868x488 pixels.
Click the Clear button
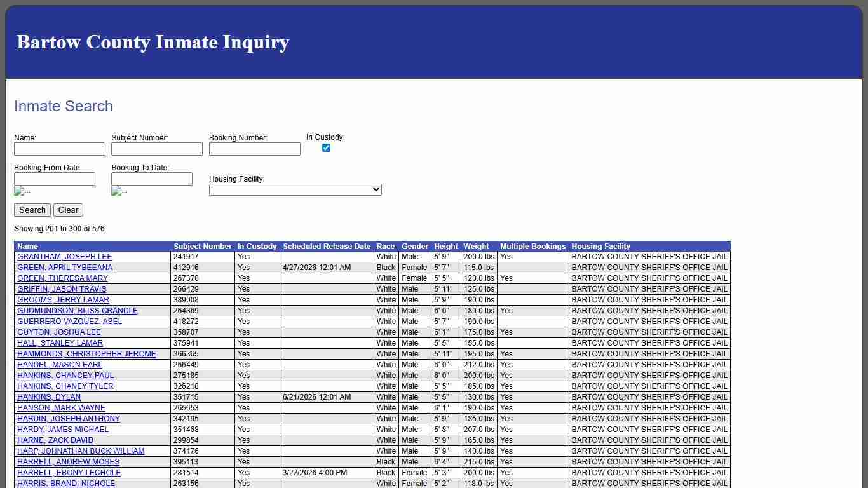click(68, 210)
